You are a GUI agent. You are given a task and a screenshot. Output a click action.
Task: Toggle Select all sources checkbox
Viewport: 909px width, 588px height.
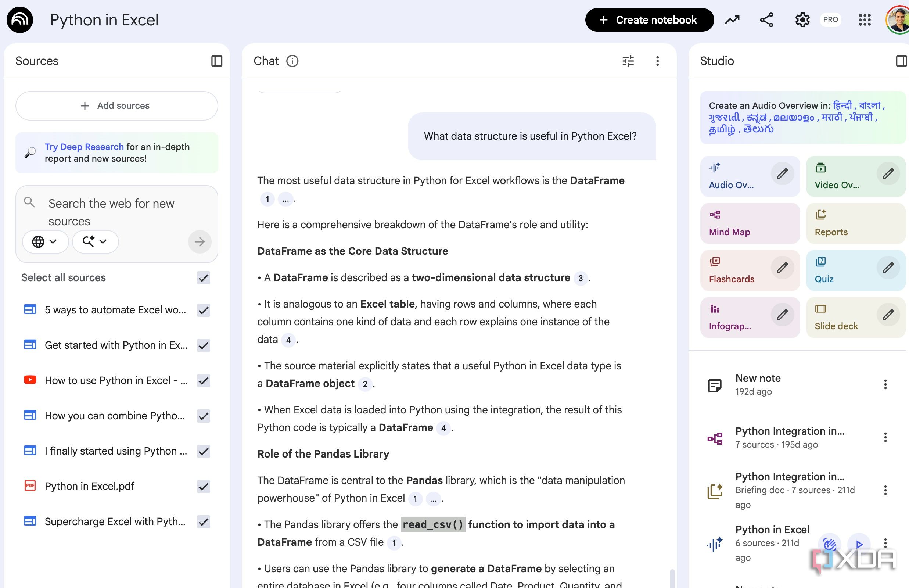(204, 277)
